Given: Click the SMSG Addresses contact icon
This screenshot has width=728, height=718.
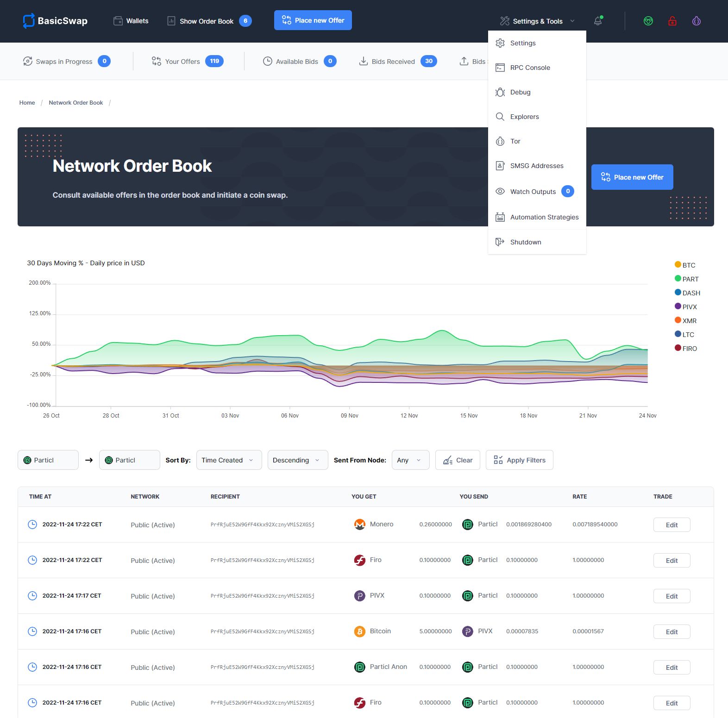Looking at the screenshot, I should point(500,166).
